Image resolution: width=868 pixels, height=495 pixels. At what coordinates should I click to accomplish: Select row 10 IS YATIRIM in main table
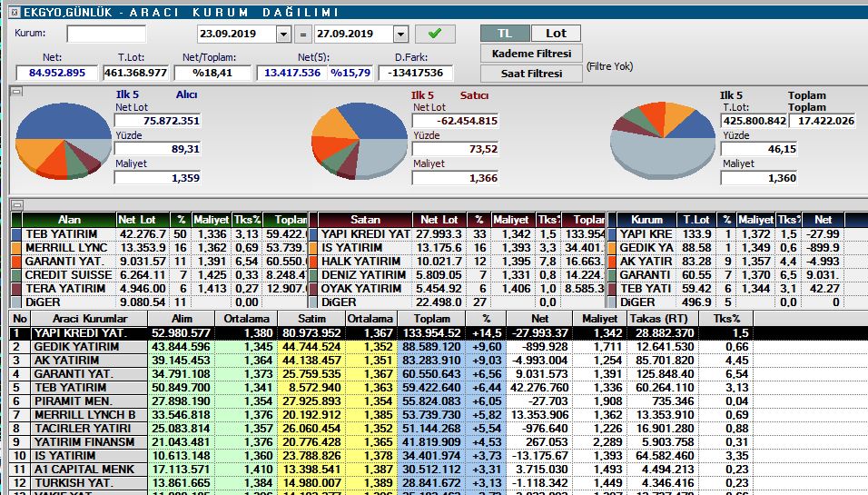click(x=439, y=455)
